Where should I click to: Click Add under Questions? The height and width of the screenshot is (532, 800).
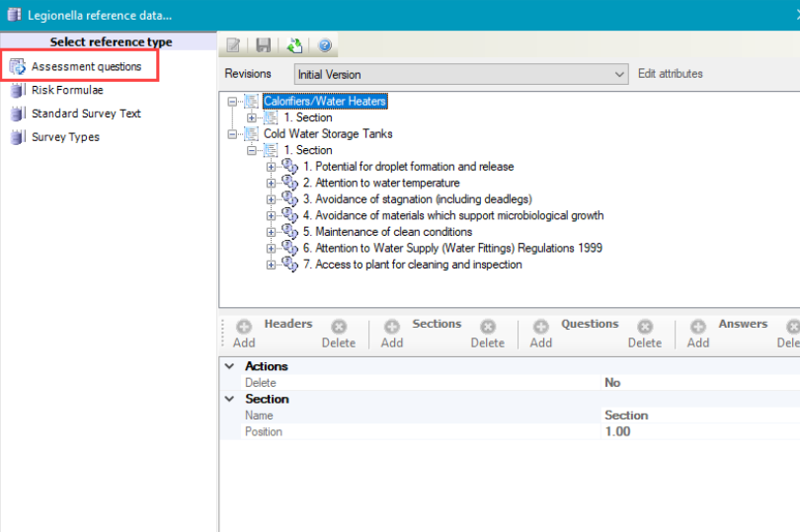click(x=540, y=333)
